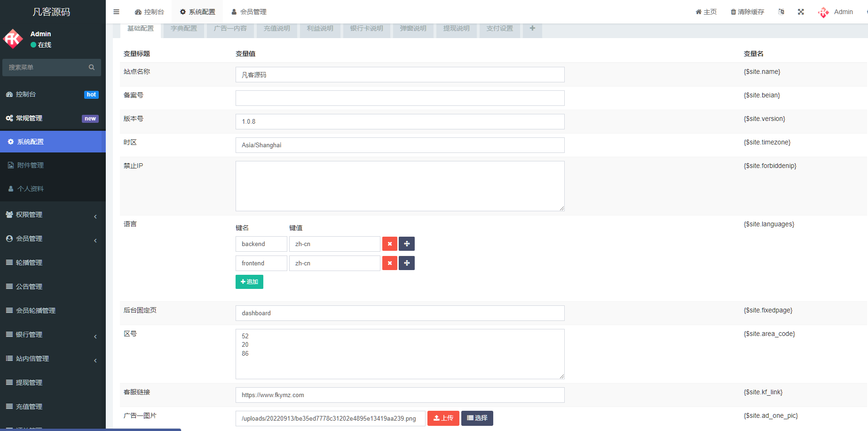
Task: Delete the backend language row via red × icon
Action: (389, 244)
